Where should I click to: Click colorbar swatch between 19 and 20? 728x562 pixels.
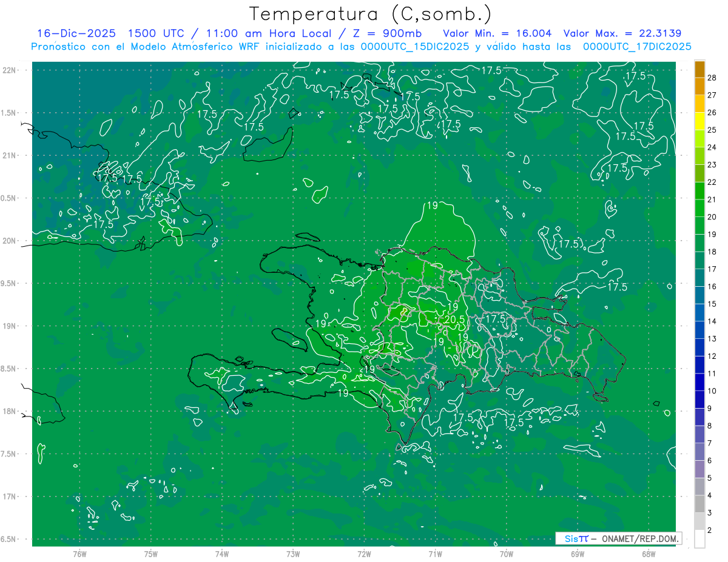[699, 226]
